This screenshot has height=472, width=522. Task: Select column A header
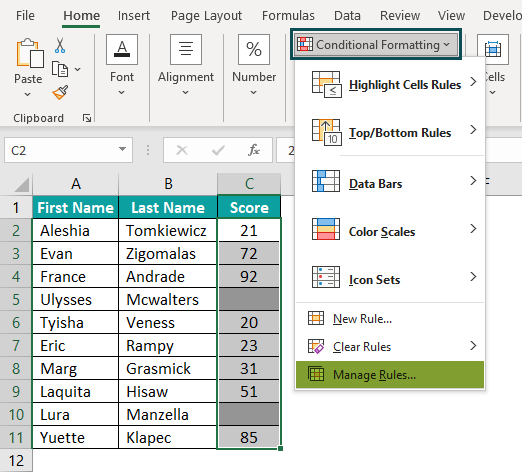[76, 184]
